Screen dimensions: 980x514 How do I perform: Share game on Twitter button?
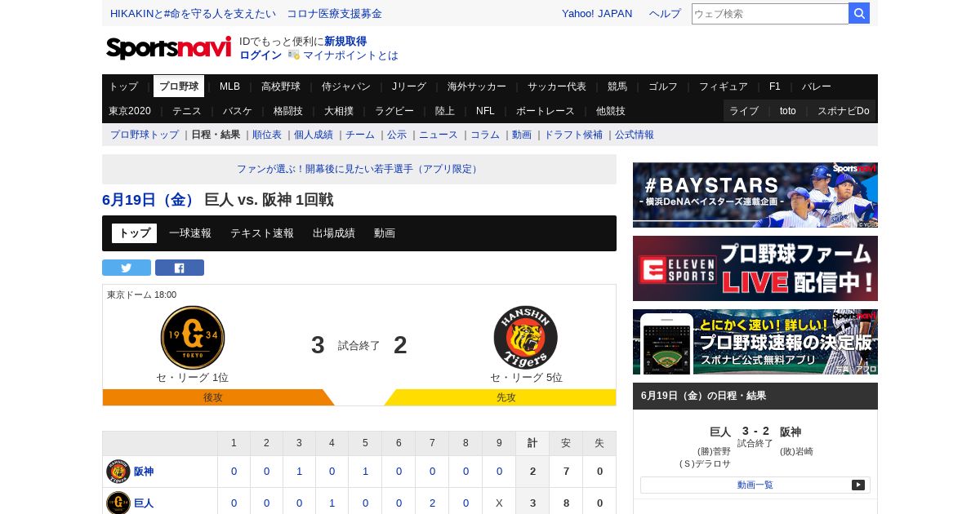127,268
